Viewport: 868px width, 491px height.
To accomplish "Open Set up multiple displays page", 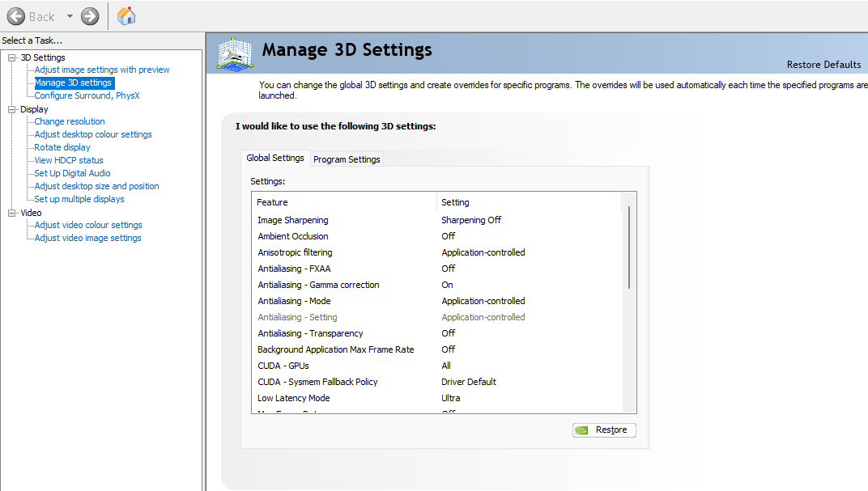I will click(x=79, y=199).
